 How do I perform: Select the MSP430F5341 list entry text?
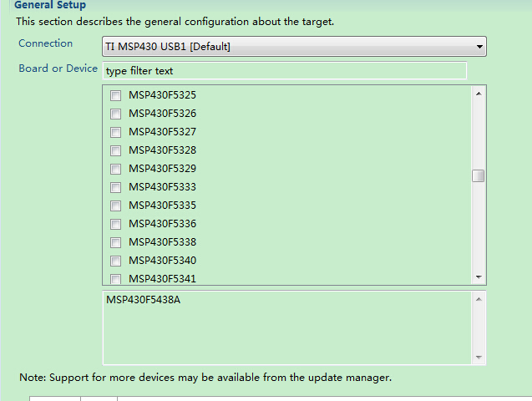[162, 278]
